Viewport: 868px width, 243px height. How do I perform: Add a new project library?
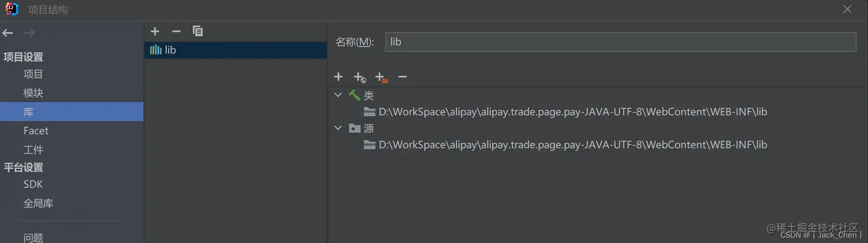pyautogui.click(x=155, y=31)
